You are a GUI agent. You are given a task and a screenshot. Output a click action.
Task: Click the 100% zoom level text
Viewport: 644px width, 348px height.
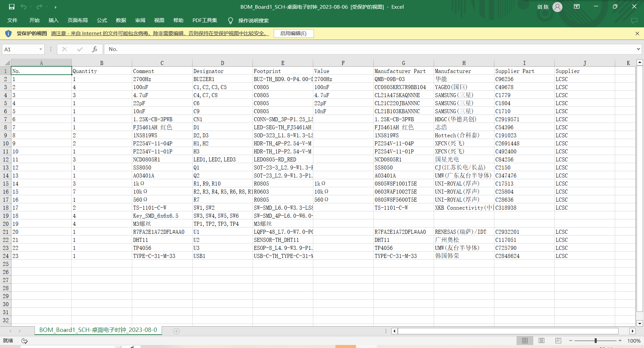click(634, 341)
